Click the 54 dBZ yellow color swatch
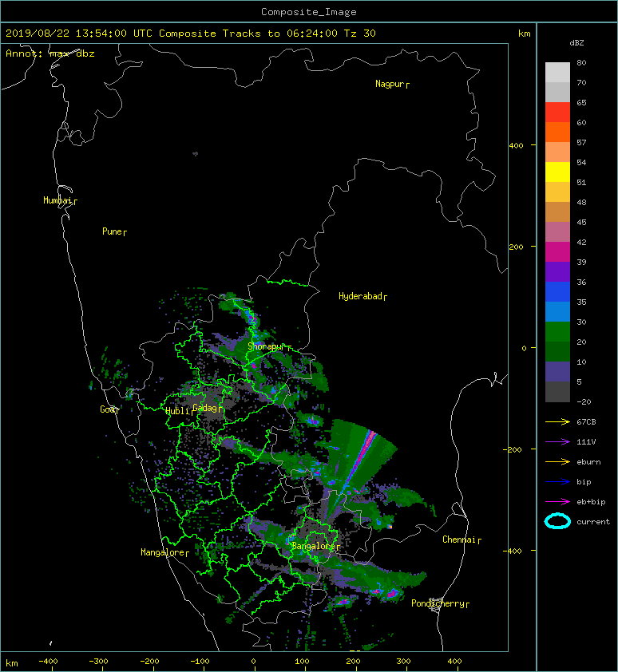618x672 pixels. click(557, 172)
